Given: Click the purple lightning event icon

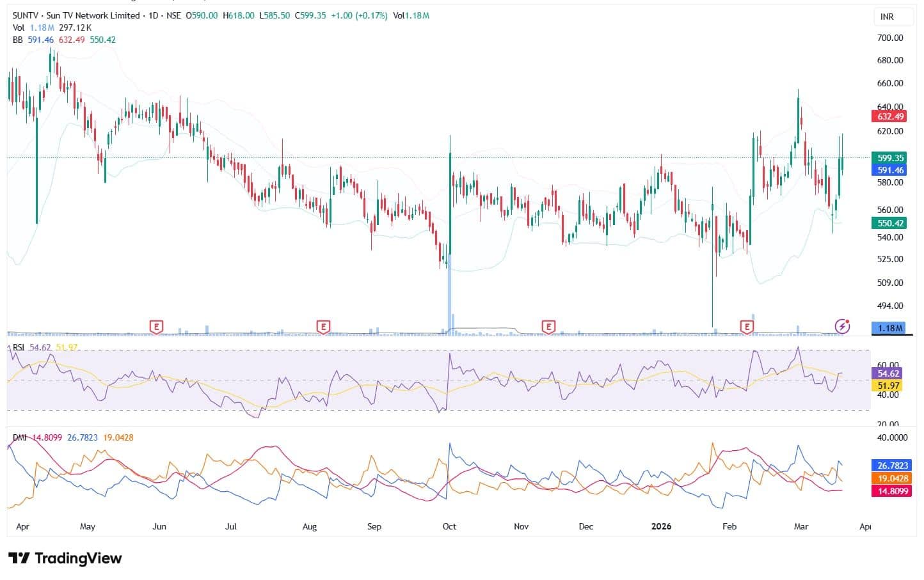Looking at the screenshot, I should [843, 327].
